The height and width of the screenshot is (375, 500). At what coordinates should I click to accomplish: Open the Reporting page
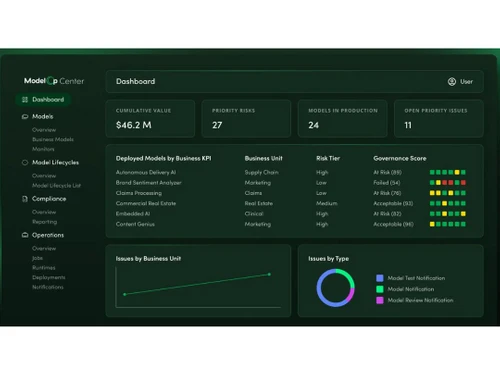[44, 222]
